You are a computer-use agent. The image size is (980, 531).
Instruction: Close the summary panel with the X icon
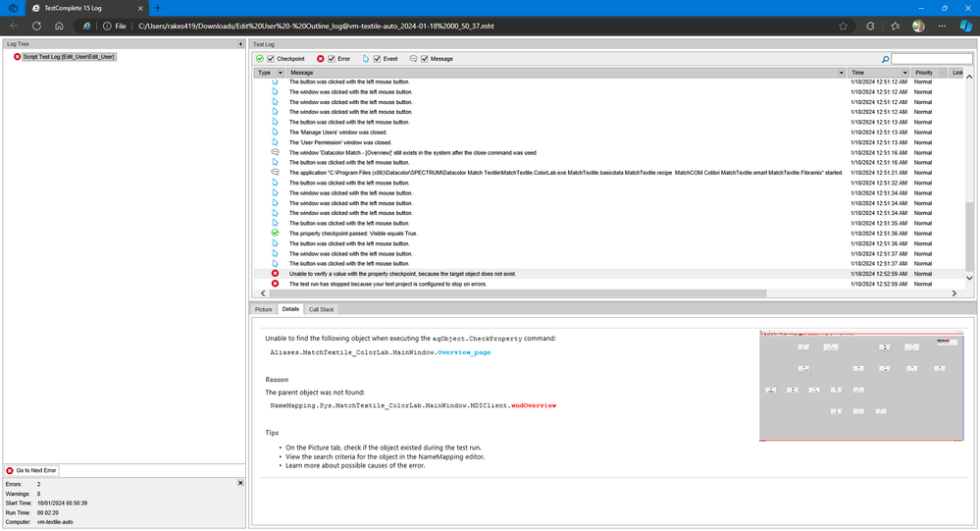coord(241,483)
